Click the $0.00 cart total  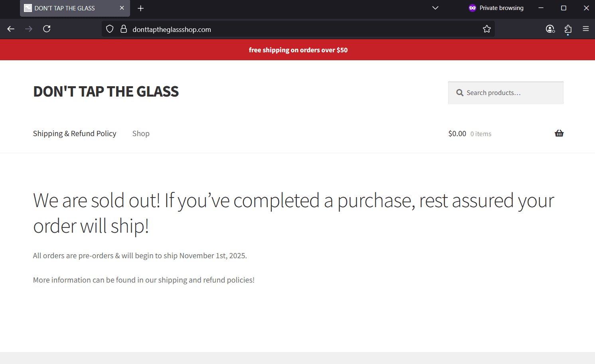457,133
